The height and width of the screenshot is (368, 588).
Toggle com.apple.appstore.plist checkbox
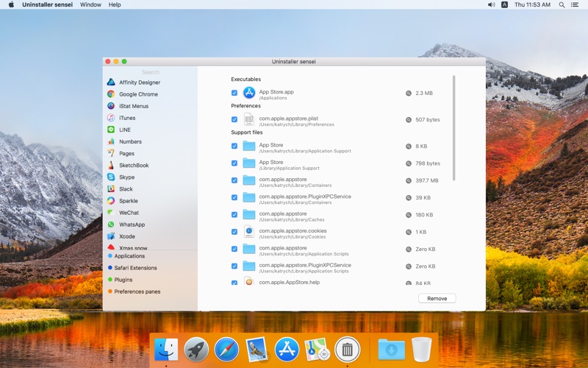(x=234, y=119)
